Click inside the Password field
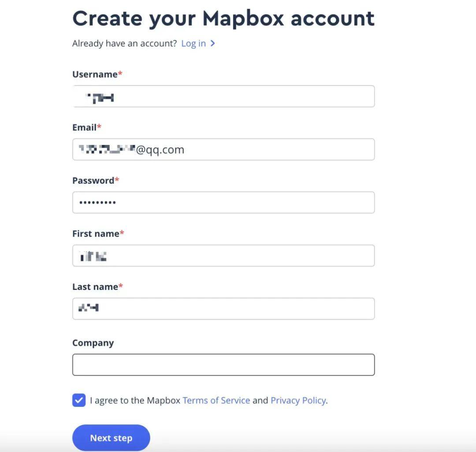The image size is (476, 452). [x=223, y=202]
